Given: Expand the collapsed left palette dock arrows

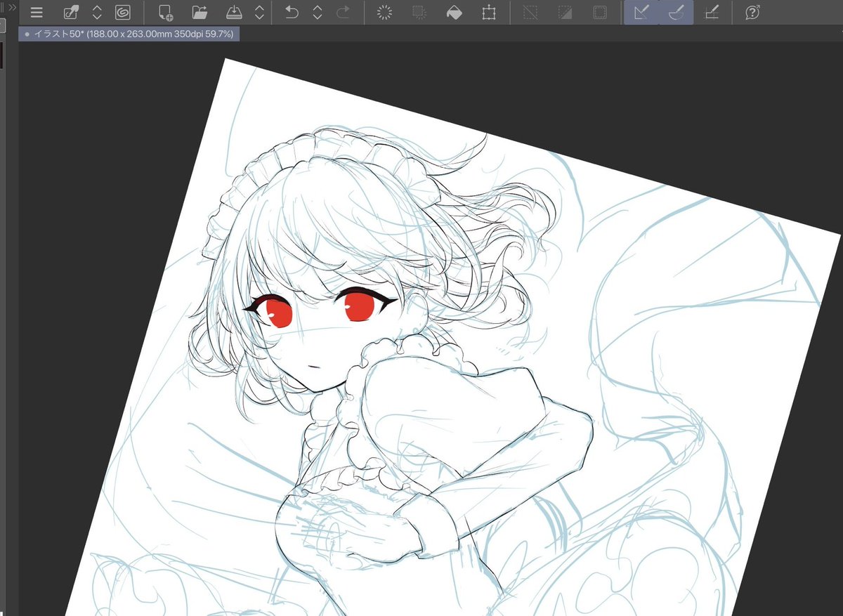Looking at the screenshot, I should (x=11, y=7).
